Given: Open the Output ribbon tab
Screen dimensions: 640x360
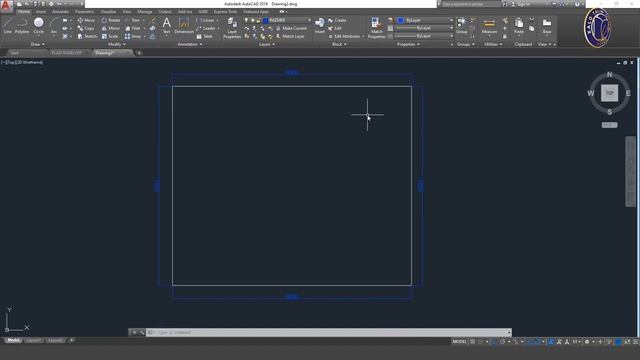Looking at the screenshot, I should [165, 12].
